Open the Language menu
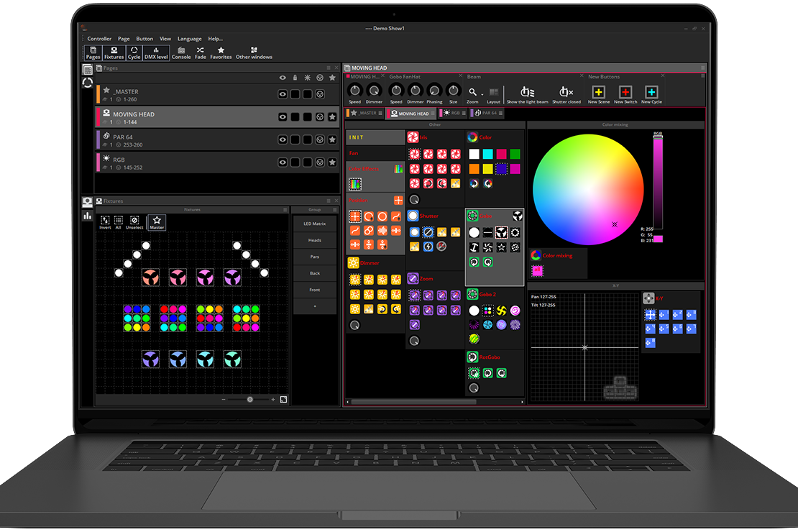 pos(190,39)
